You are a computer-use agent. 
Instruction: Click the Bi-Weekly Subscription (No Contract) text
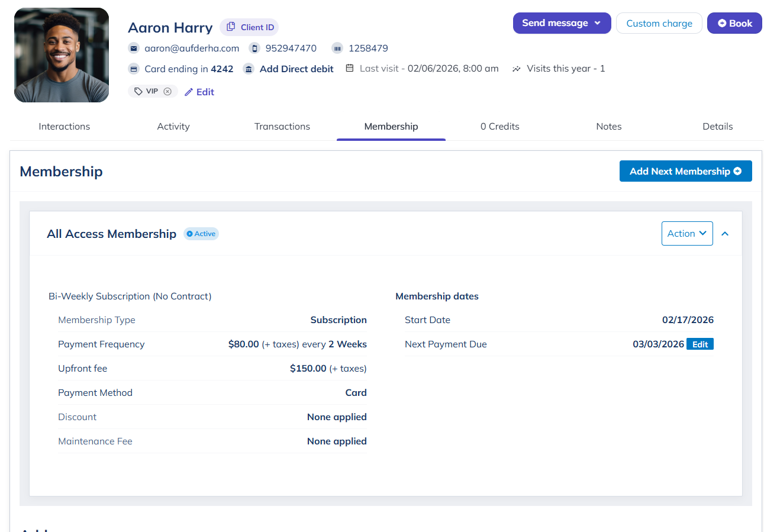pyautogui.click(x=130, y=296)
